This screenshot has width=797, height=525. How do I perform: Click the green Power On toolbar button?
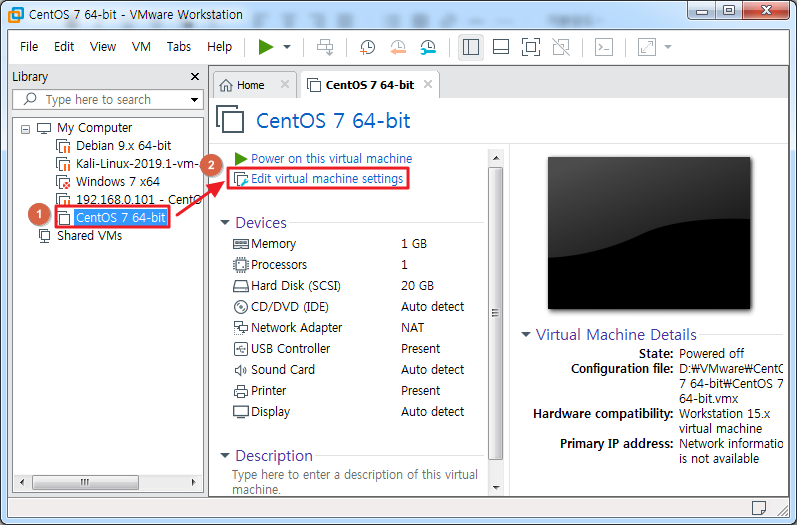click(265, 47)
